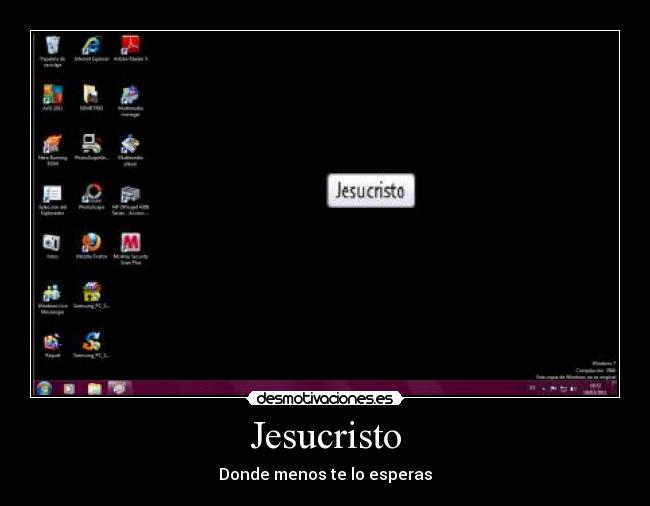The width and height of the screenshot is (650, 506).
Task: Open the volume speaker icon in system tray
Action: click(x=573, y=389)
